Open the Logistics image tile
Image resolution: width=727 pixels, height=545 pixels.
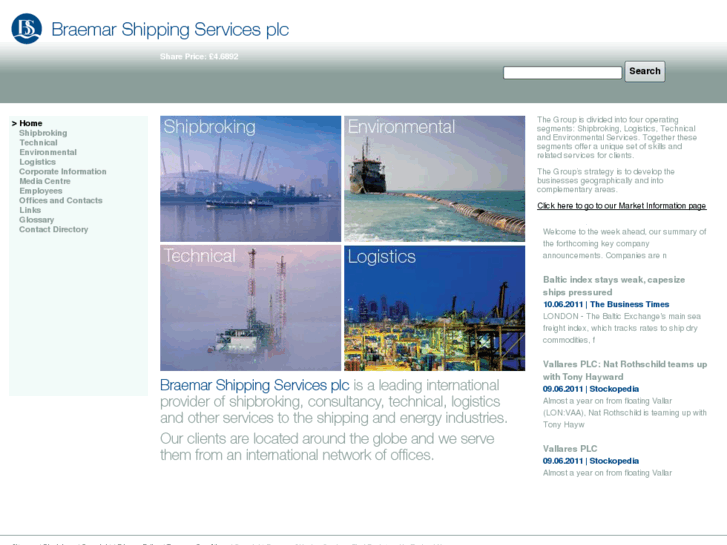coord(434,308)
